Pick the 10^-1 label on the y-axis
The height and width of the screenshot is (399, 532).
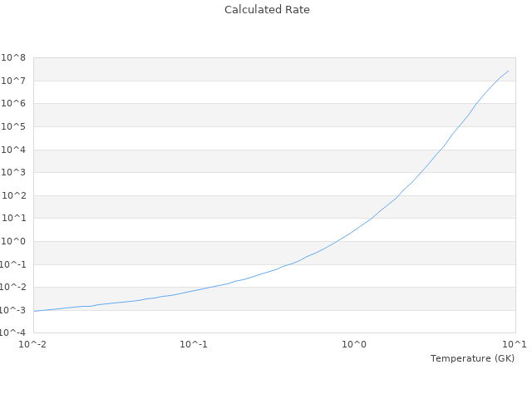pos(13,264)
